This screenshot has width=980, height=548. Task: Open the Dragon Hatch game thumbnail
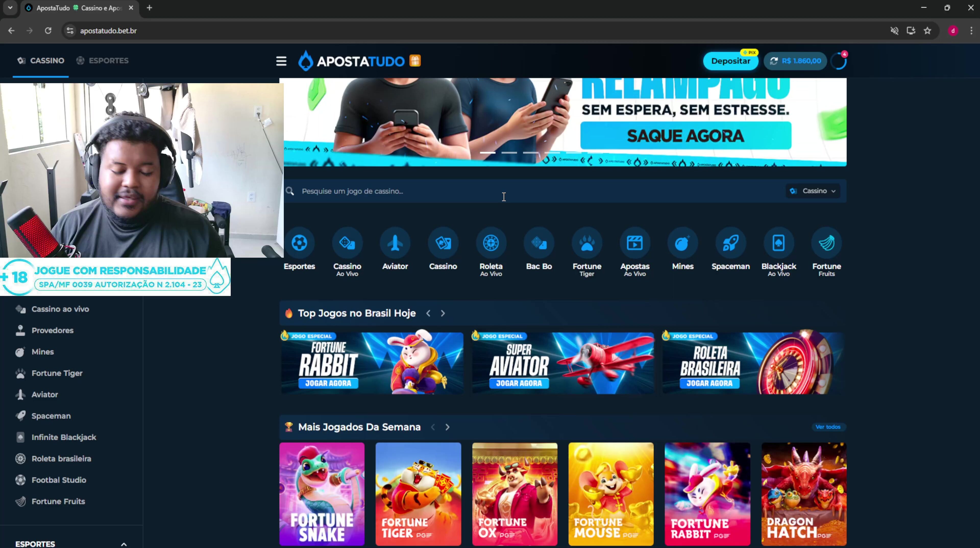click(804, 494)
